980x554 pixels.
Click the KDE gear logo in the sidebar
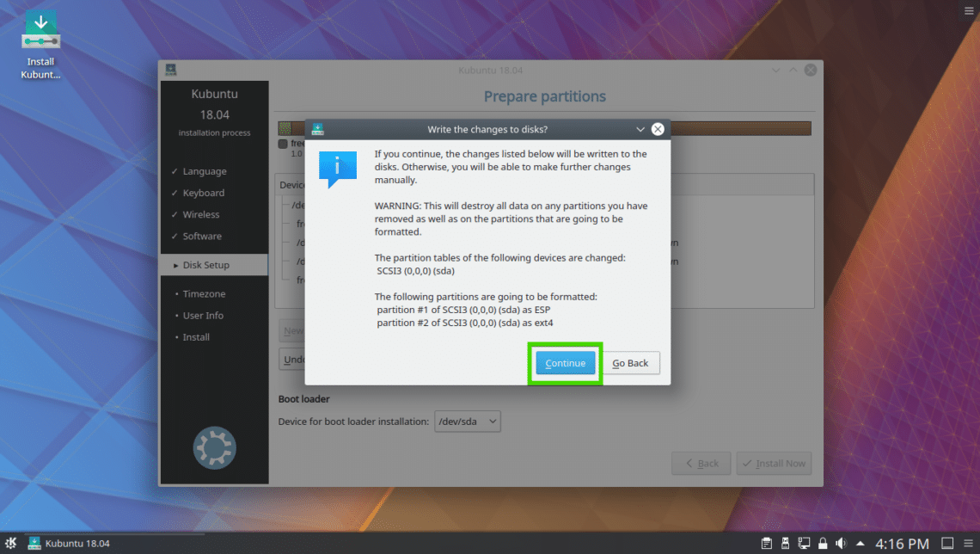(214, 447)
